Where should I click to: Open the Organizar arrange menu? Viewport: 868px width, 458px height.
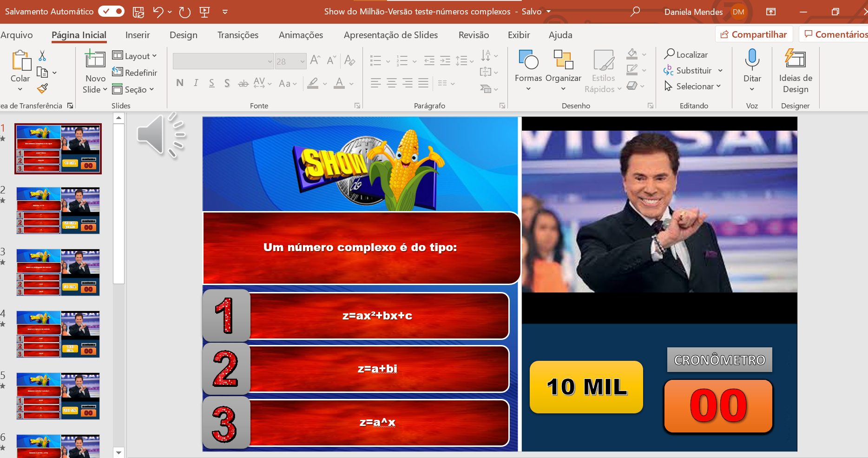pyautogui.click(x=563, y=70)
